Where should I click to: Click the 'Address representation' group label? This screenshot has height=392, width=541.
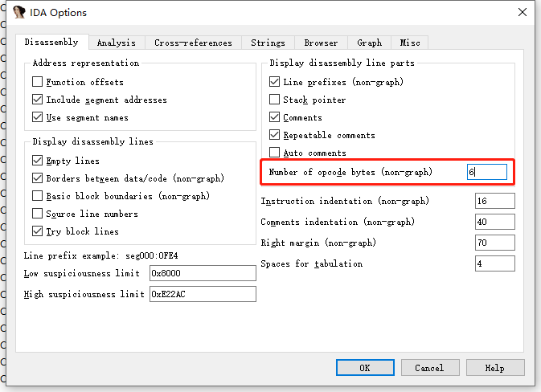(x=85, y=63)
